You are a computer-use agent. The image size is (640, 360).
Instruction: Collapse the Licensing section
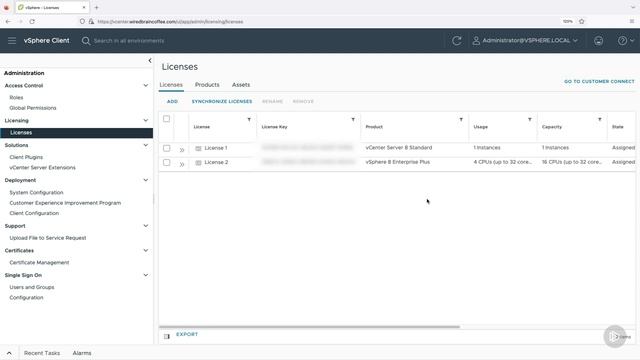click(x=146, y=120)
